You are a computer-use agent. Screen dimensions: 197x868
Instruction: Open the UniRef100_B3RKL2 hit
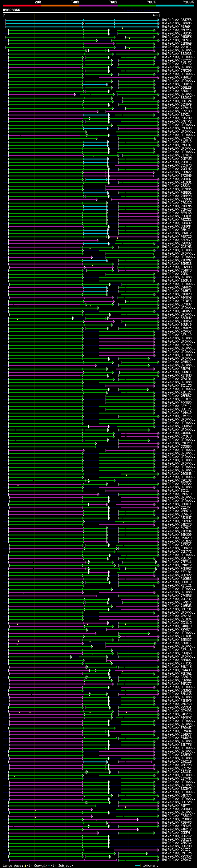(176, 91)
